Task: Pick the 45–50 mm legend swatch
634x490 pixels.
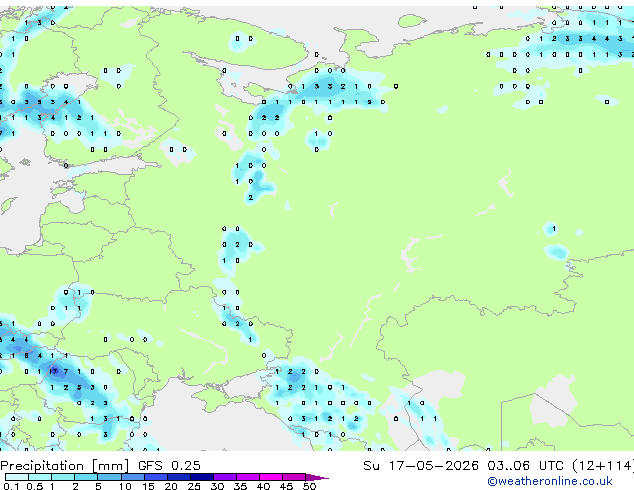Action: tap(294, 477)
